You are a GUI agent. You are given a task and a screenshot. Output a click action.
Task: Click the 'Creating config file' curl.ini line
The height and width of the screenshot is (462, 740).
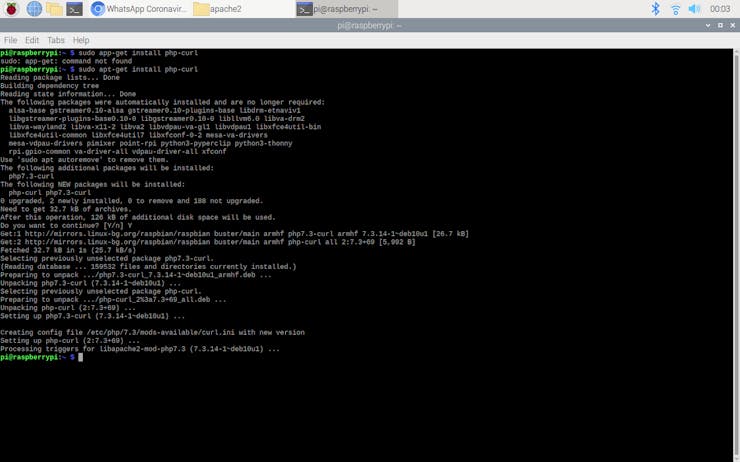[152, 332]
